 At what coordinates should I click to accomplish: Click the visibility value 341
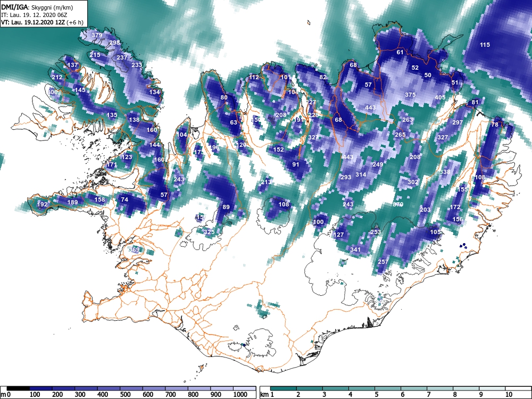click(x=355, y=249)
